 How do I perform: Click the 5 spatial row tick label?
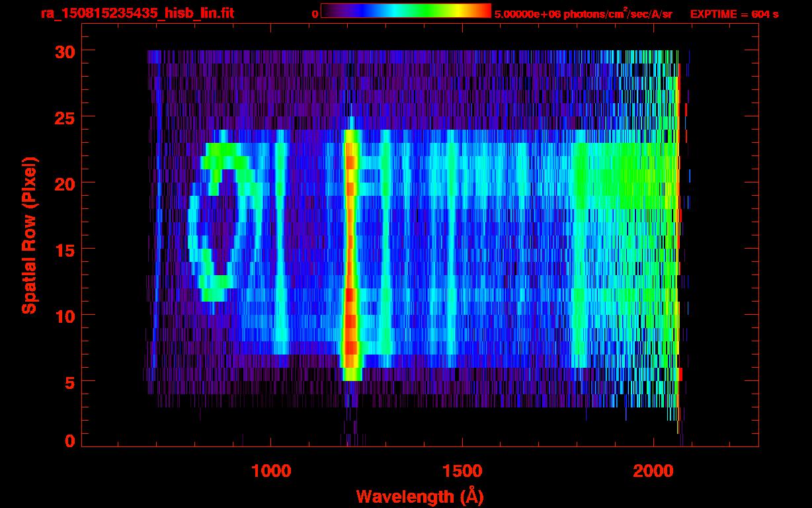69,381
